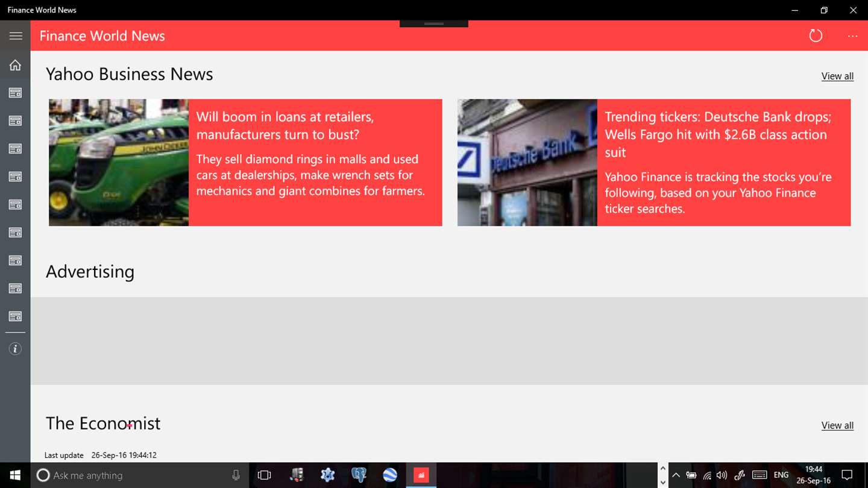Click the gray advertising banner area
Image resolution: width=868 pixels, height=488 pixels.
(x=449, y=341)
